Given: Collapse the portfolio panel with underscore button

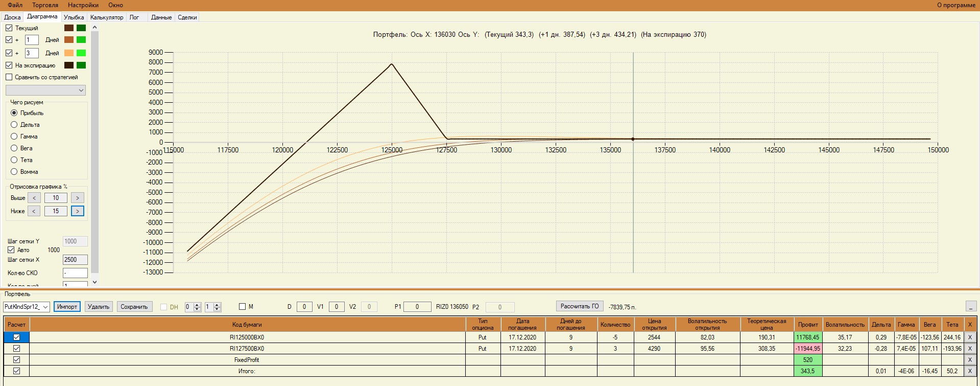Looking at the screenshot, I should point(971,306).
